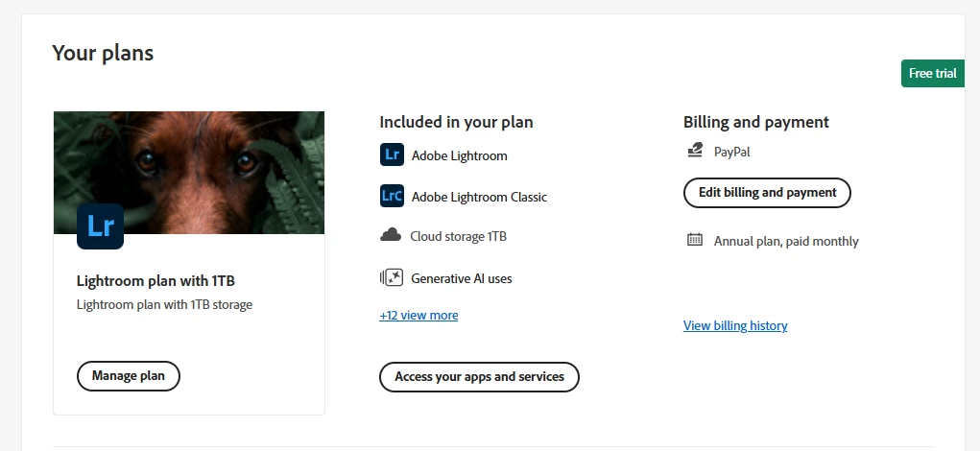This screenshot has height=451, width=980.
Task: Click the Generative AI uses text
Action: [462, 278]
